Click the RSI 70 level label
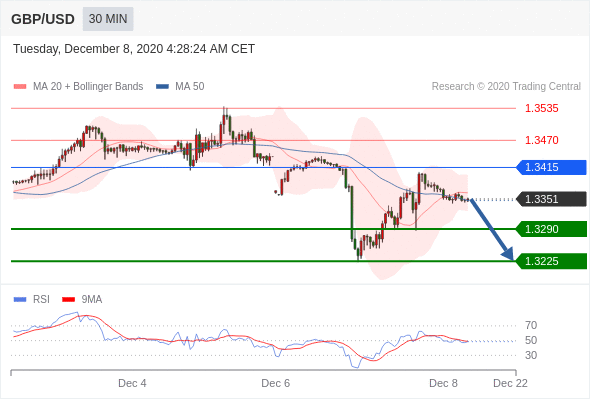 point(531,325)
